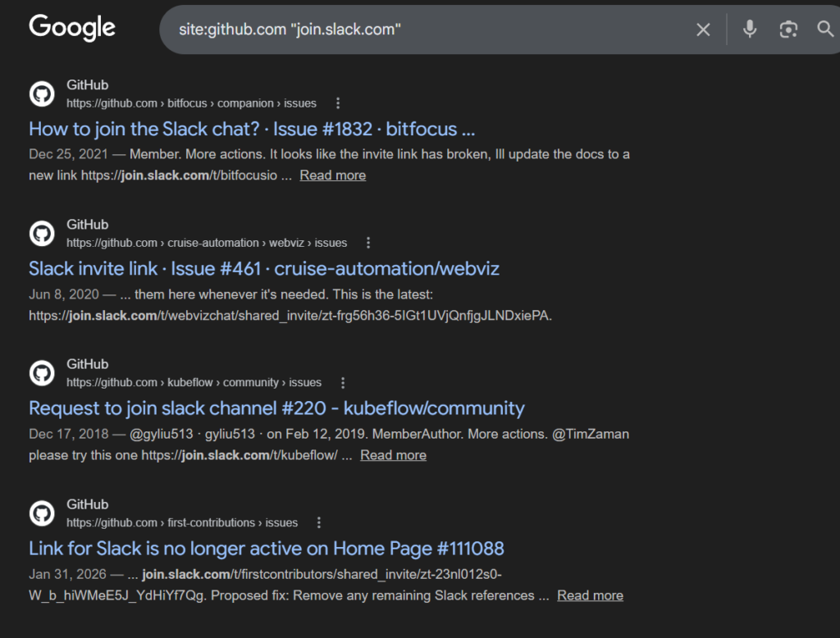Expand Read more on kubeflow snippet
Viewport: 840px width, 638px height.
click(x=393, y=455)
